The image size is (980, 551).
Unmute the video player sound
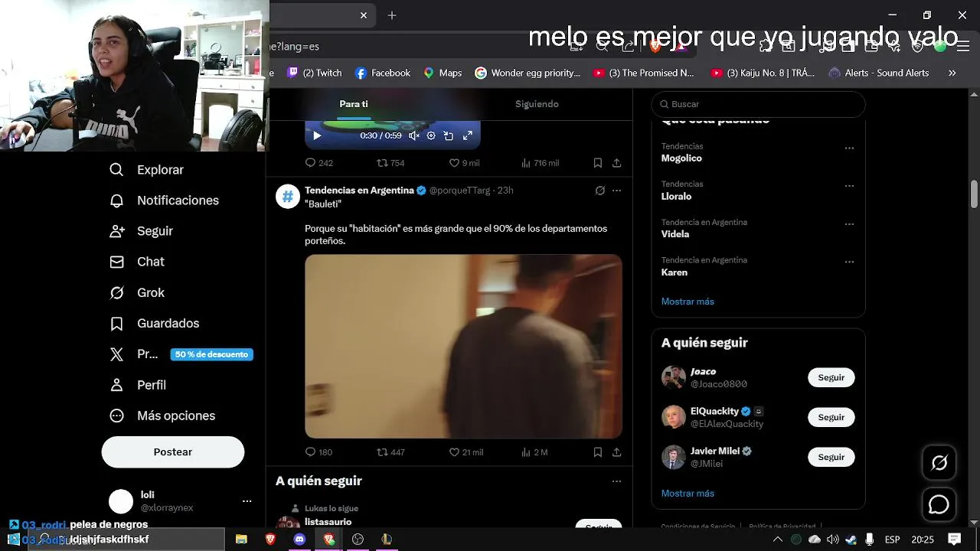(413, 135)
